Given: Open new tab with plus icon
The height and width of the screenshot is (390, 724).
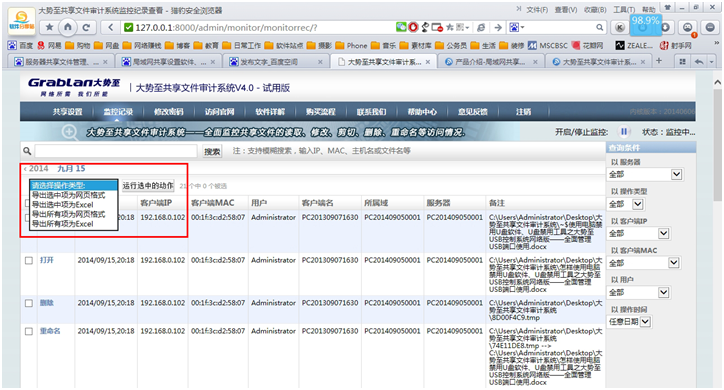Looking at the screenshot, I should pos(659,61).
